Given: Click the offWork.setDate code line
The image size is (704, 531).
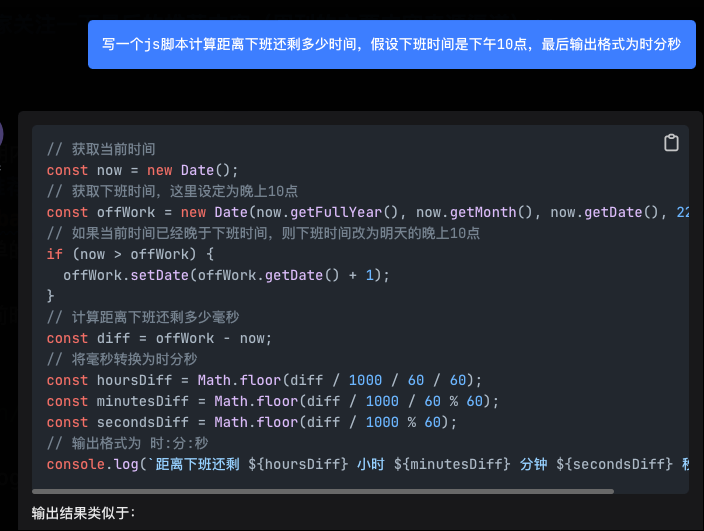Looking at the screenshot, I should (226, 275).
